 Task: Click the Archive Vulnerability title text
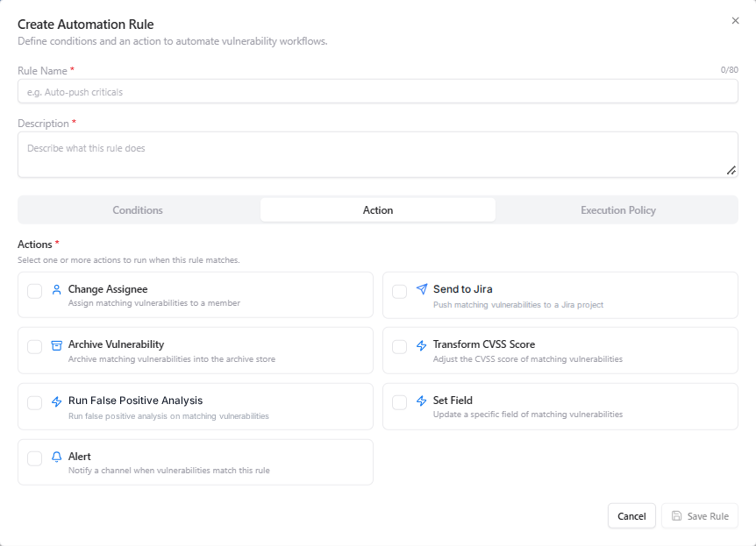(x=116, y=344)
